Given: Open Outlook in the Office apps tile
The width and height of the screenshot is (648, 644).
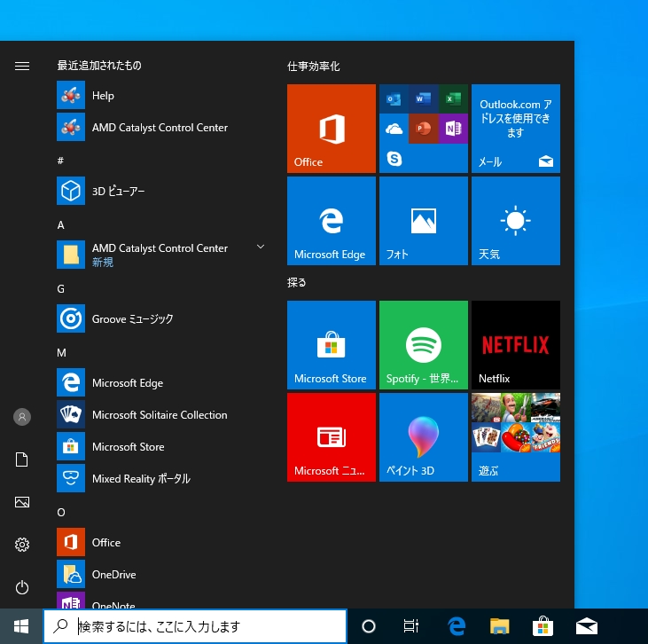Looking at the screenshot, I should (394, 98).
